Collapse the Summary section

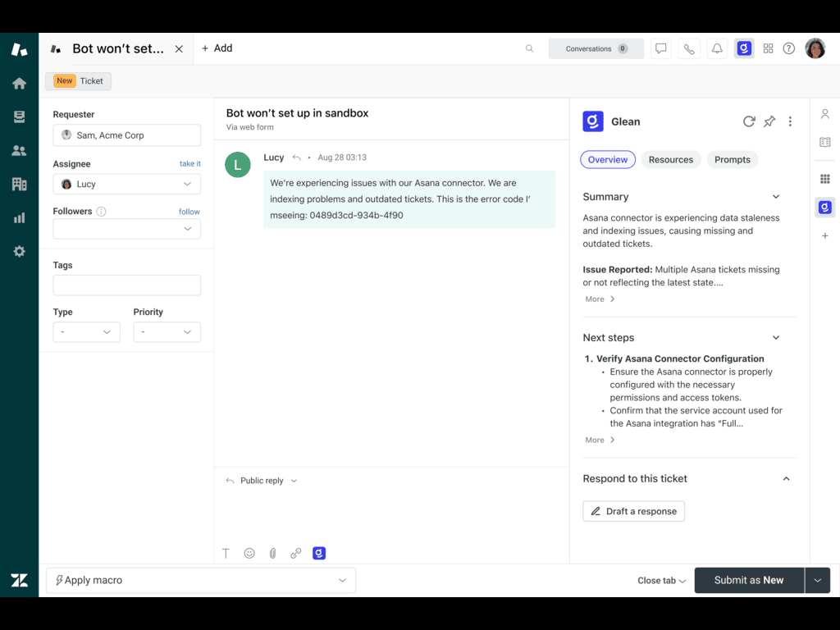[x=776, y=197]
